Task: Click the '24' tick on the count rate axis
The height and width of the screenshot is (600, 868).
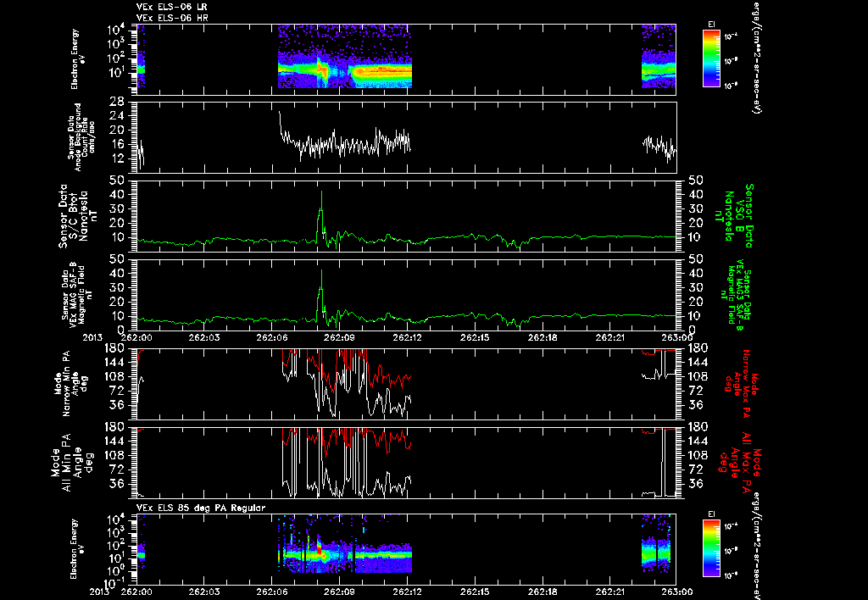Action: [x=116, y=116]
